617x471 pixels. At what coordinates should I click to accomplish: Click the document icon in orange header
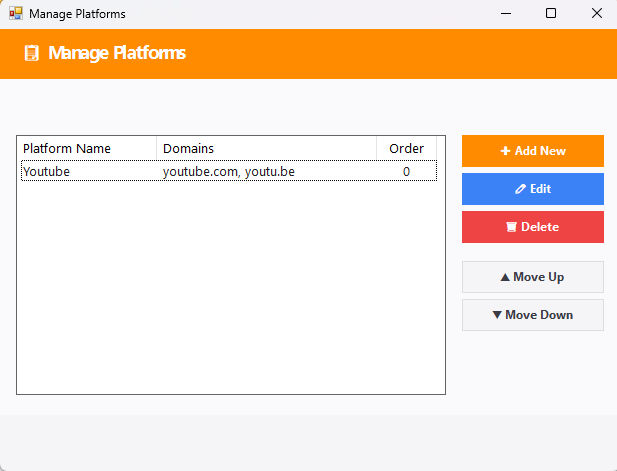pyautogui.click(x=32, y=53)
